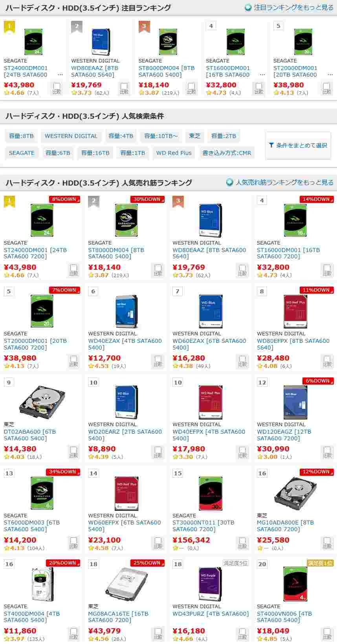Open the WD60EZAX 6TB product link
This screenshot has width=337, height=644.
coord(209,344)
